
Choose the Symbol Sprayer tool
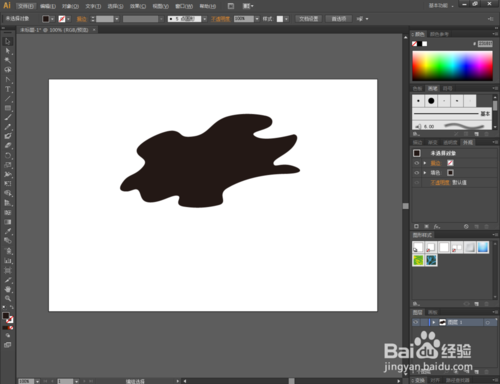pos(8,251)
